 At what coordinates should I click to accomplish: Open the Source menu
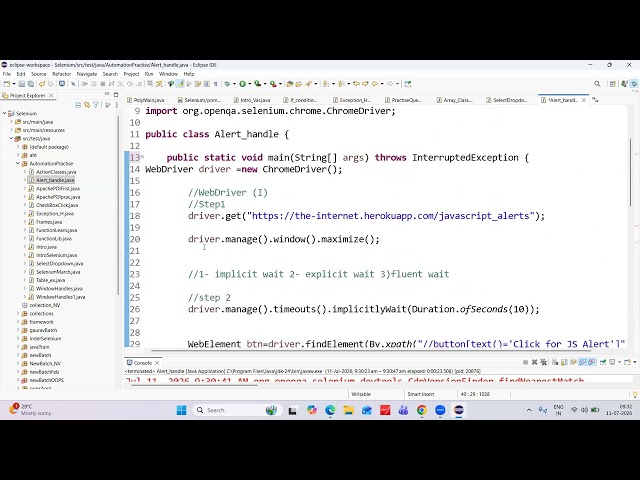[x=39, y=74]
